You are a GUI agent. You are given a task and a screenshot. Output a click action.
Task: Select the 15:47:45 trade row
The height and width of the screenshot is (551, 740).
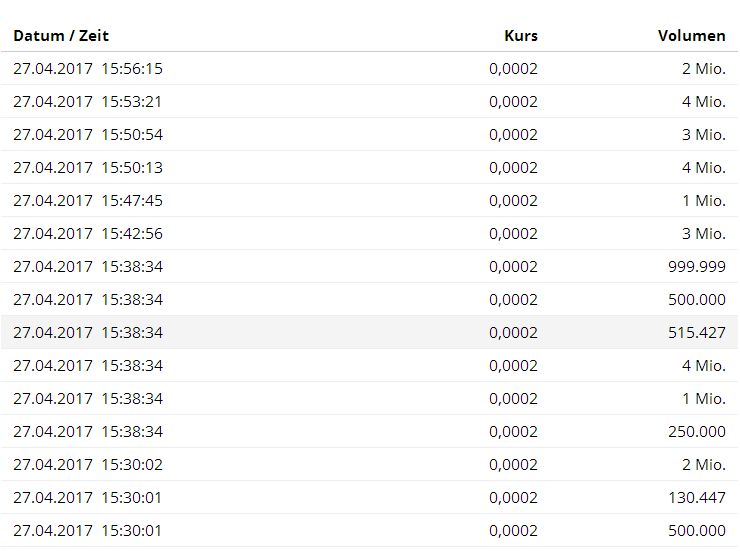(88, 201)
